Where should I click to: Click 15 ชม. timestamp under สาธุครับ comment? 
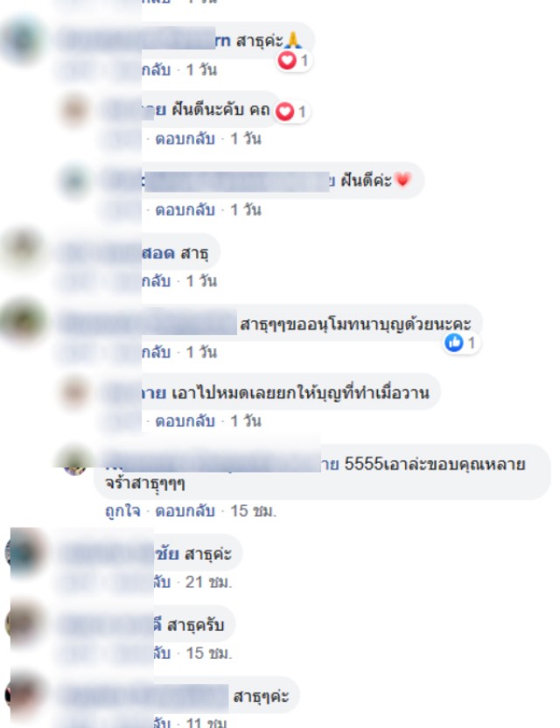point(208,654)
